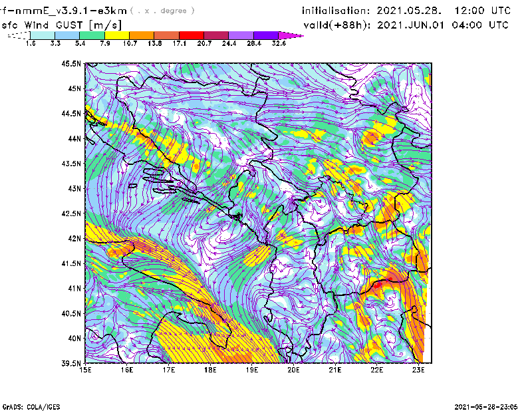The image size is (532, 411).
Task: Click the white dashed legend start arrow
Action: (19, 35)
